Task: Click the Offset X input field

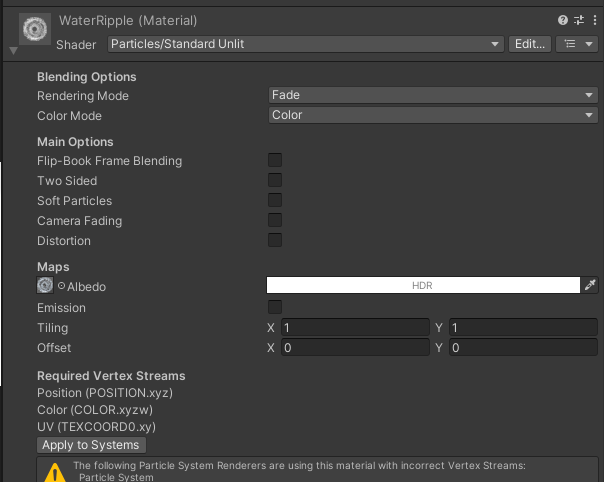Action: point(355,348)
